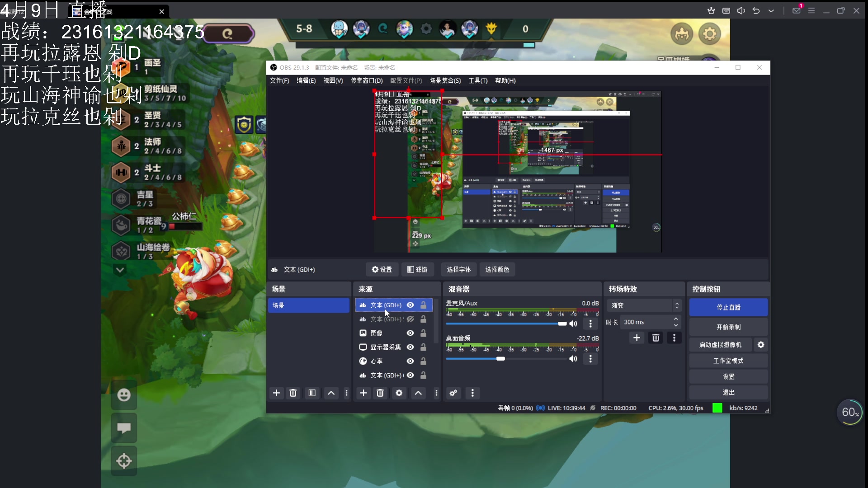The height and width of the screenshot is (488, 868).
Task: Open virtual camera settings gear icon
Action: coord(761,345)
